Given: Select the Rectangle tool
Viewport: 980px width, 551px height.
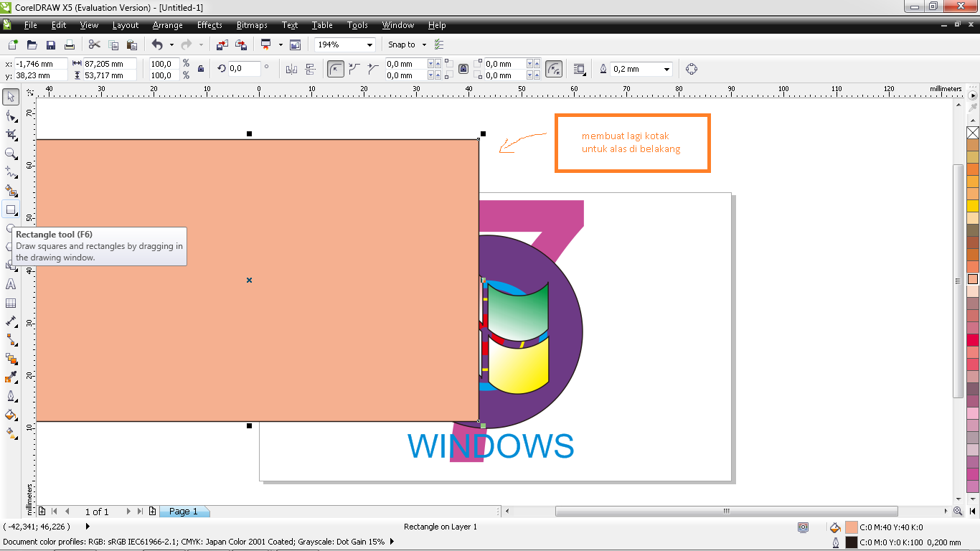Looking at the screenshot, I should (11, 209).
